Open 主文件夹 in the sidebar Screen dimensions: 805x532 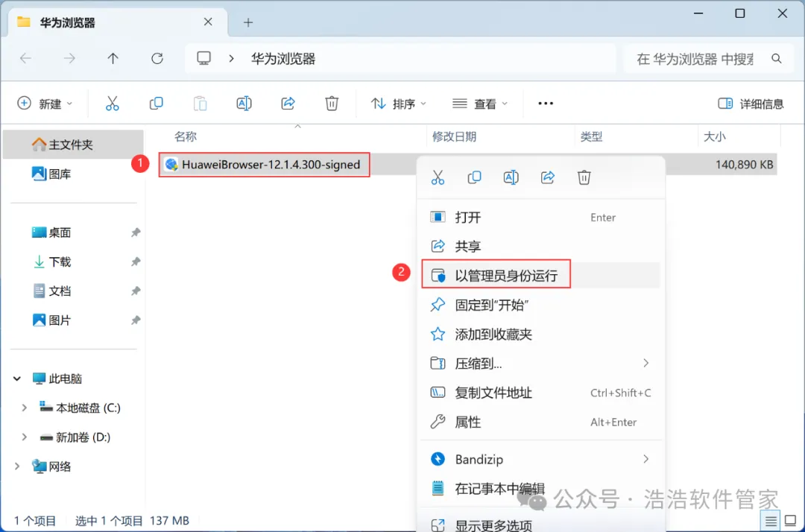coord(73,145)
